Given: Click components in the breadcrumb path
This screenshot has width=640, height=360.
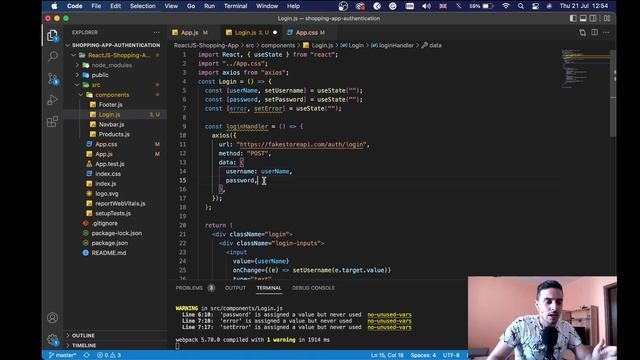Looking at the screenshot, I should [278, 45].
